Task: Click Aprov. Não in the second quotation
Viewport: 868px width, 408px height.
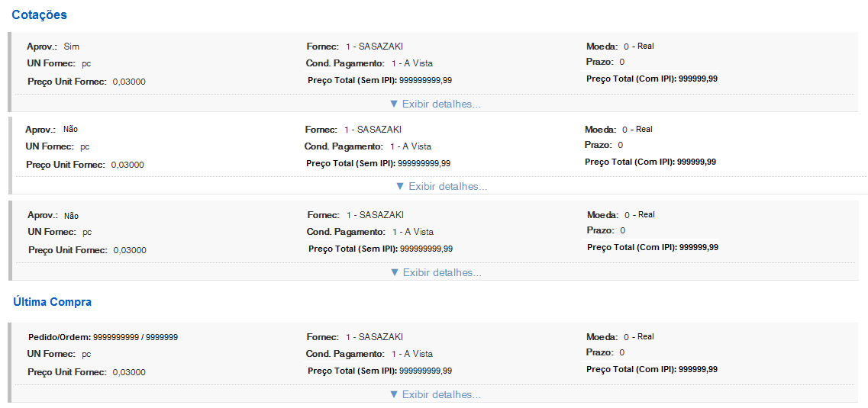Action: (x=70, y=130)
